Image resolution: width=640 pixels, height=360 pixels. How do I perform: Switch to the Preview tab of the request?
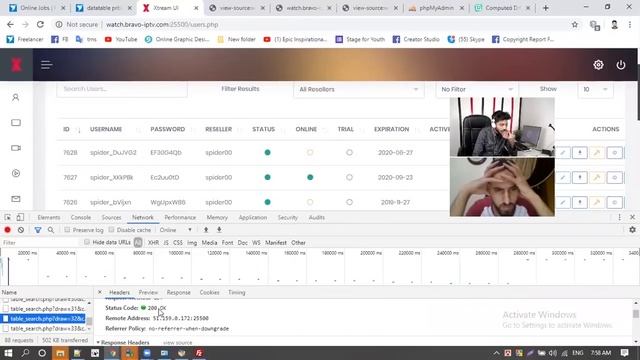148,292
